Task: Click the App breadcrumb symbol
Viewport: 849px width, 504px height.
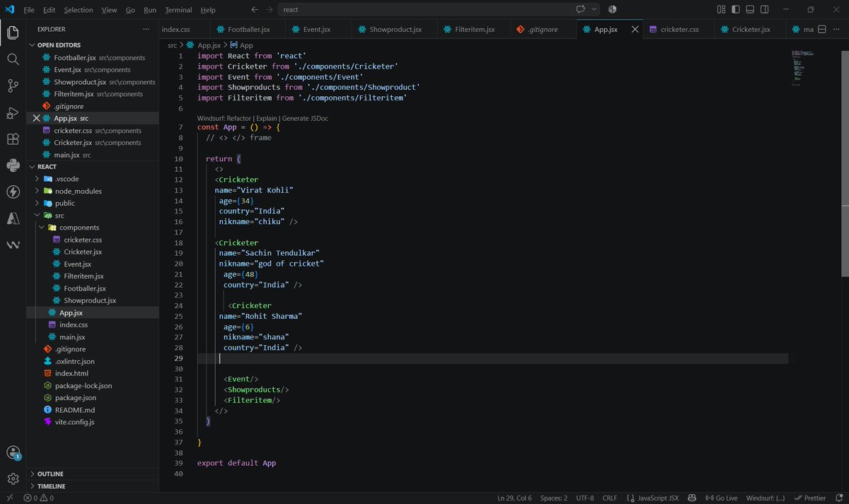Action: click(x=241, y=45)
